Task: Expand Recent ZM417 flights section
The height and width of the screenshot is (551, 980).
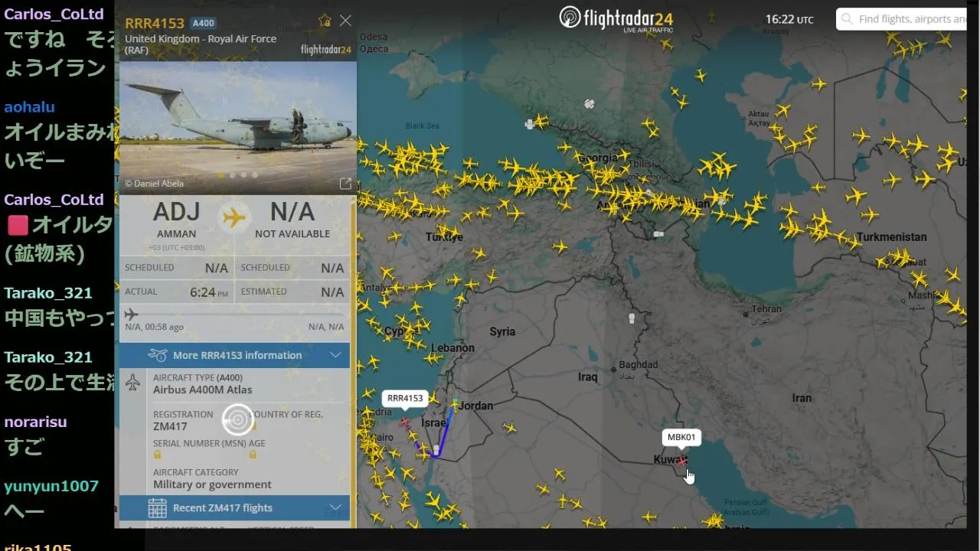Action: [235, 507]
